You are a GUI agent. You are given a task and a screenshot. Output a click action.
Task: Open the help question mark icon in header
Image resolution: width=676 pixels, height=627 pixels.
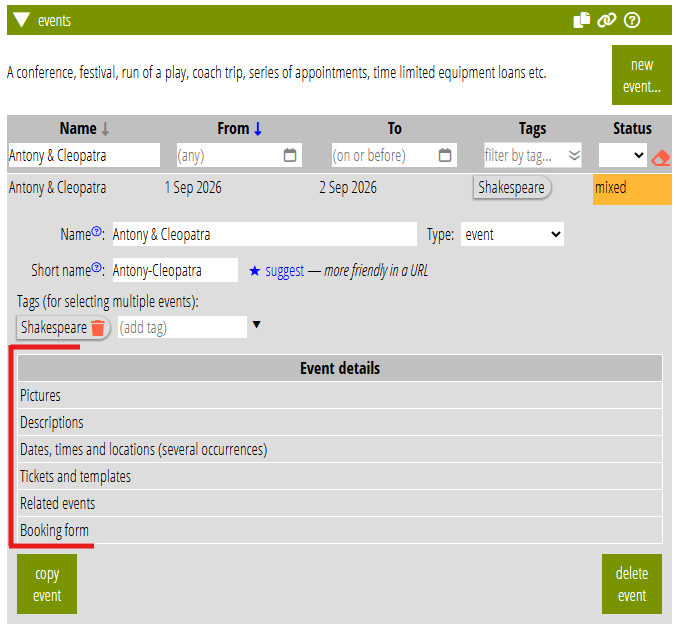tap(632, 20)
